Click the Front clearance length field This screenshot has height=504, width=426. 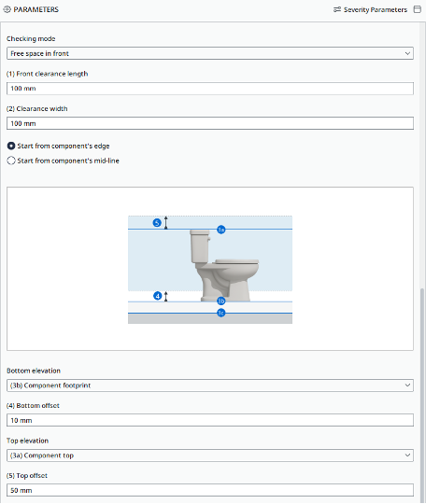tap(210, 89)
